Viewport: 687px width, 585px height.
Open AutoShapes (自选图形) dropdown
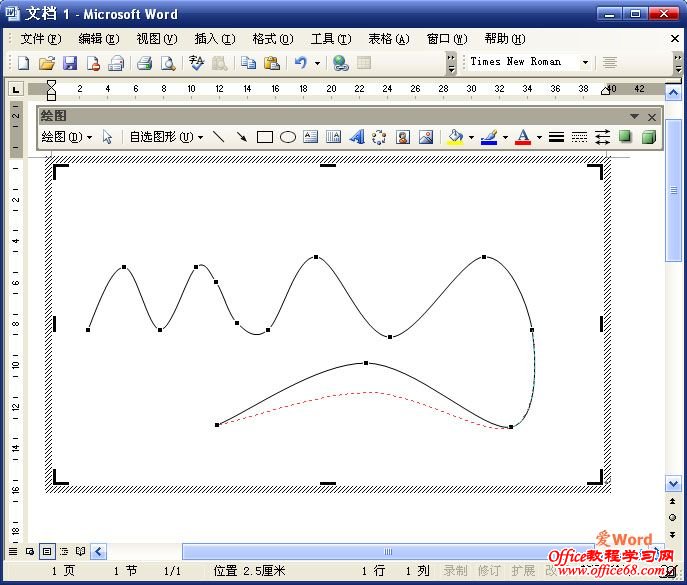pyautogui.click(x=166, y=137)
